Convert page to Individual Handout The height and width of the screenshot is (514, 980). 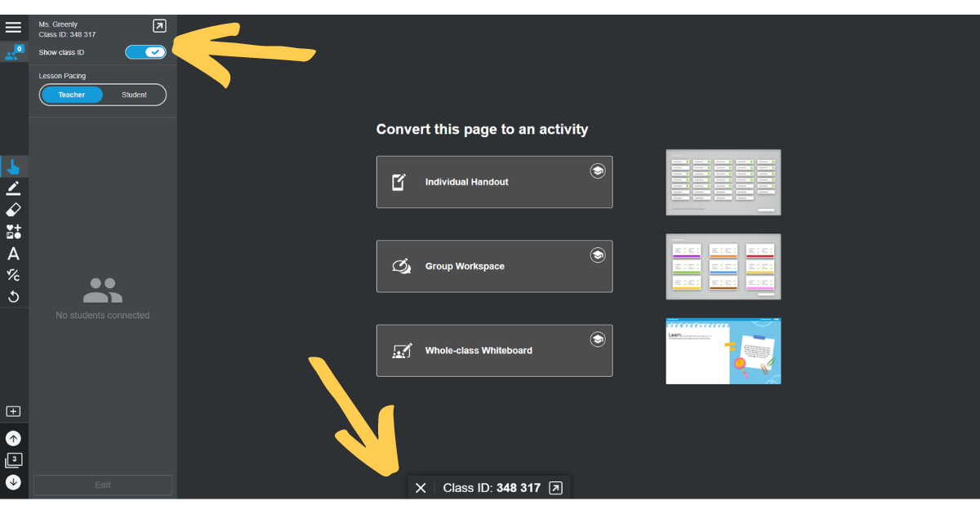coord(494,181)
